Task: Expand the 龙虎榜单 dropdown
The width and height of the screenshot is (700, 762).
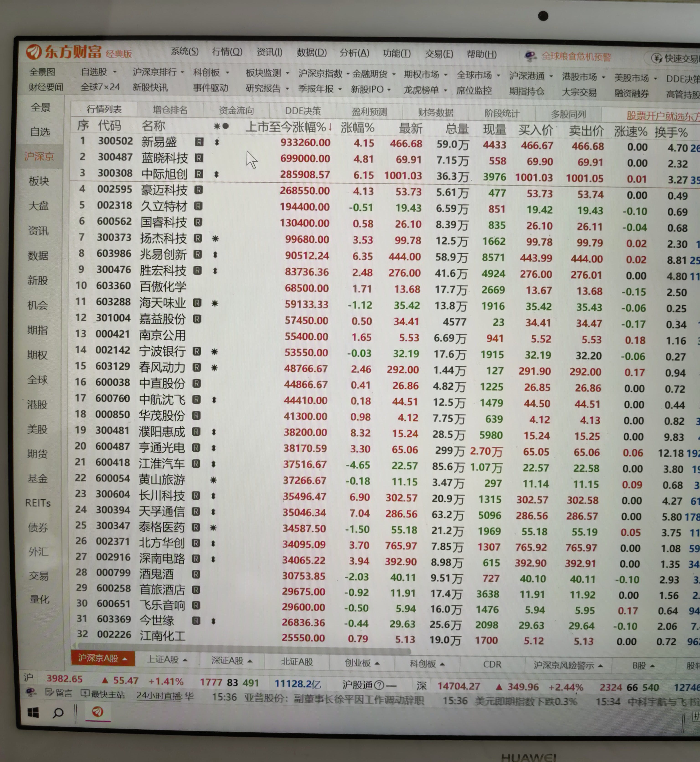Action: point(445,90)
